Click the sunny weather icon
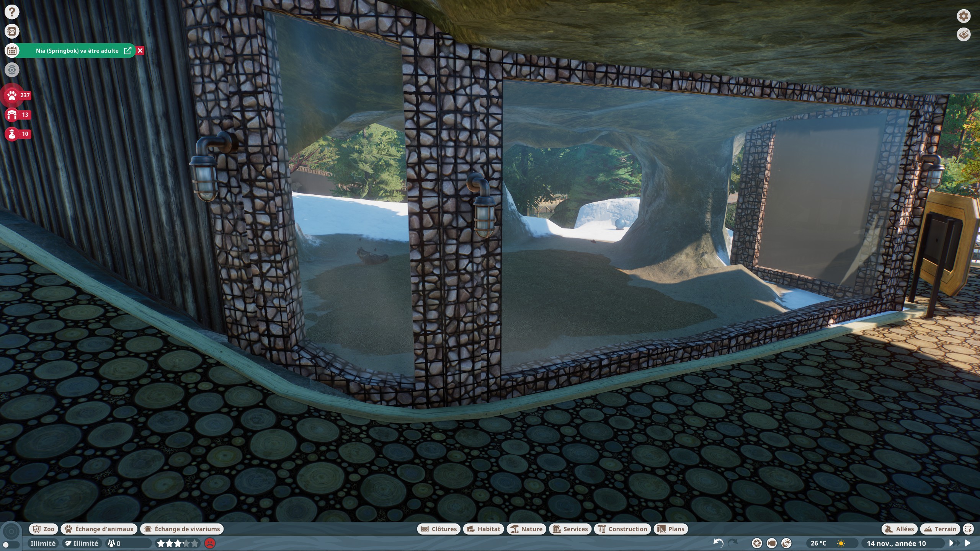The height and width of the screenshot is (551, 980). point(841,543)
